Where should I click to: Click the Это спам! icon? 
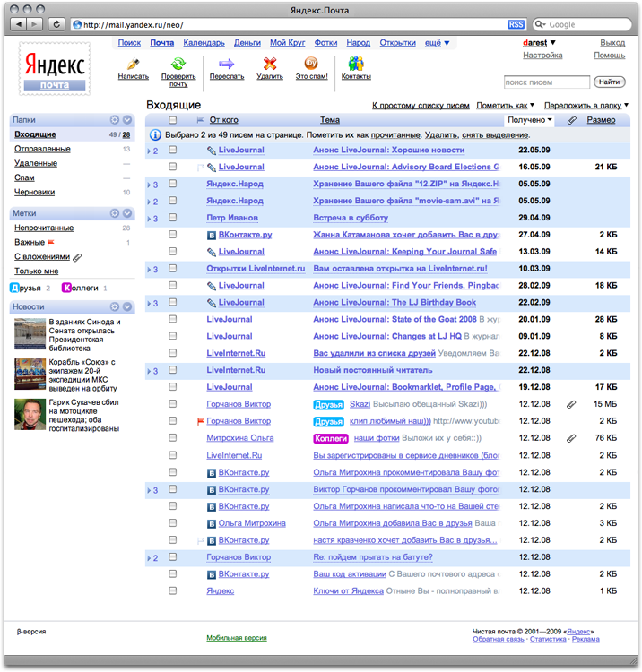[x=312, y=64]
